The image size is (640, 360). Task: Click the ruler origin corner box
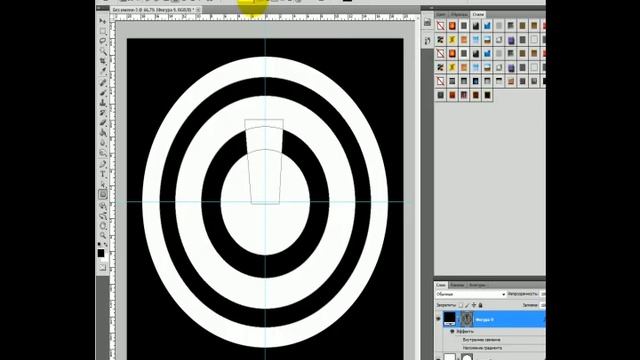pos(113,17)
